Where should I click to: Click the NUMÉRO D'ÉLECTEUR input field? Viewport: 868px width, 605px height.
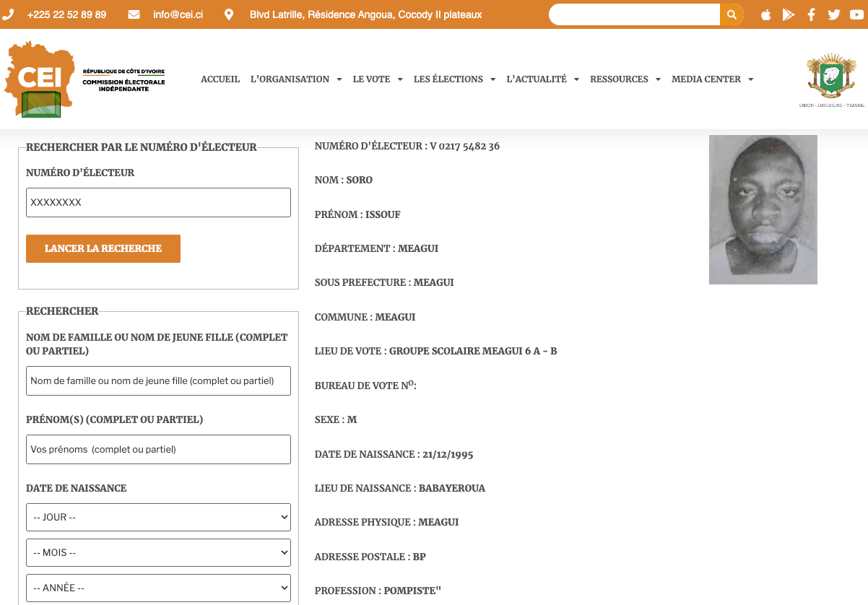coord(158,202)
